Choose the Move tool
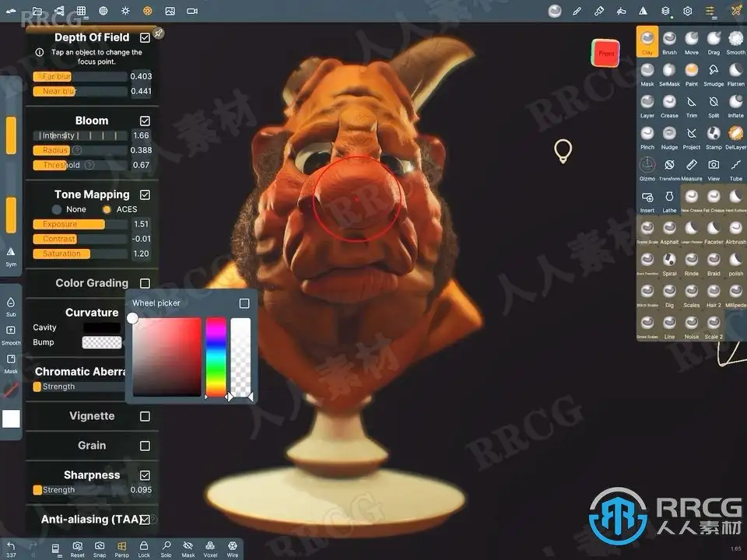Screen dimensions: 747x560 click(691, 42)
